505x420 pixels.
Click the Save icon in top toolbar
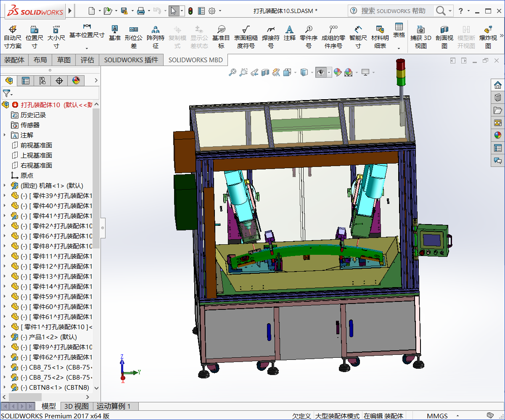pos(124,11)
